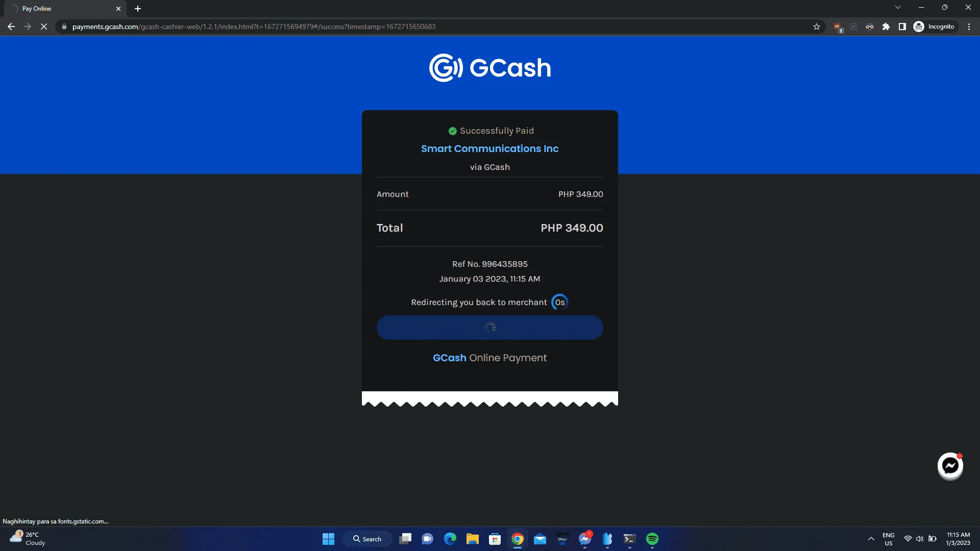980x551 pixels.
Task: Click the greyed-out extension icon beside uBlock
Action: [x=853, y=27]
